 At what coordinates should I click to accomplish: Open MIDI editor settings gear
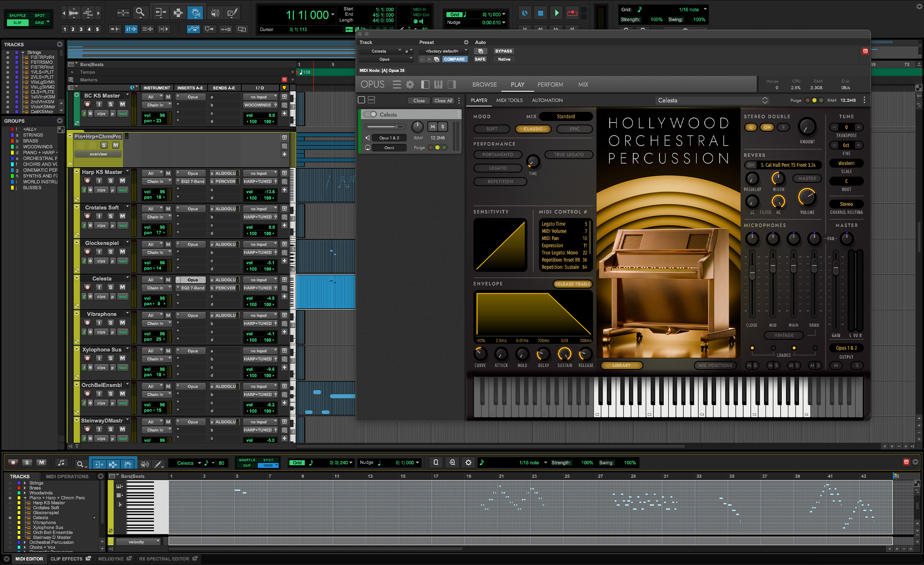[468, 462]
